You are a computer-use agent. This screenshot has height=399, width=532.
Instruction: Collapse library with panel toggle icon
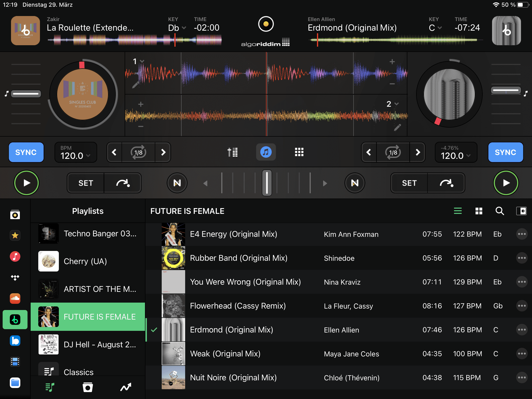coord(521,211)
